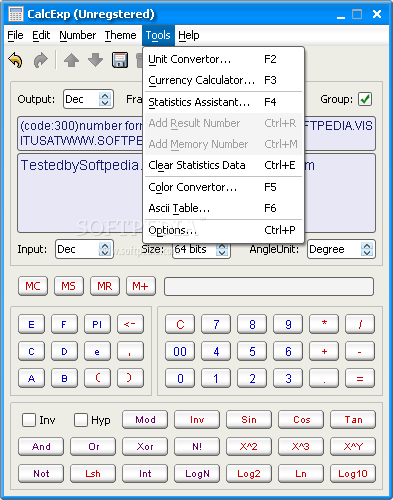The width and height of the screenshot is (393, 500).
Task: Click the number 5 key
Action: (252, 351)
